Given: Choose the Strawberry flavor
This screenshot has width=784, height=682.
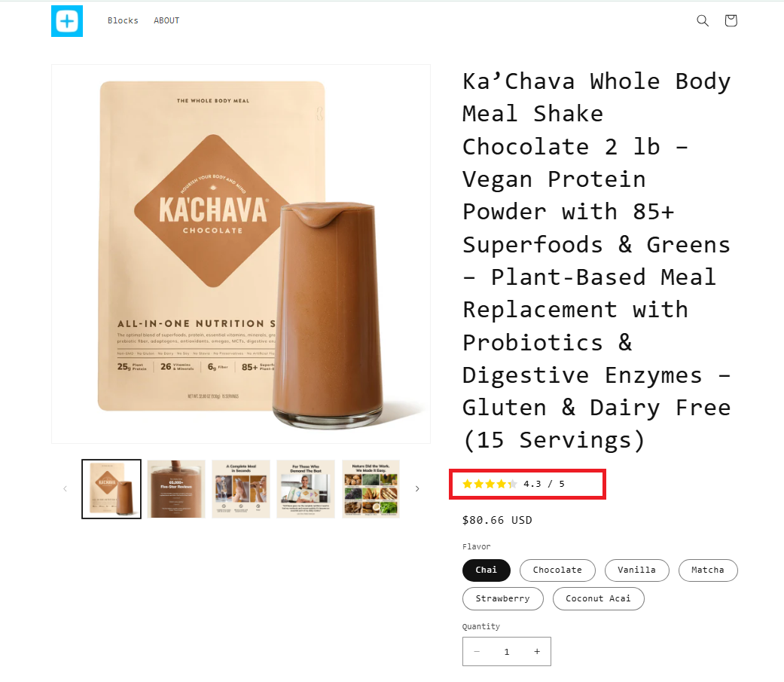Looking at the screenshot, I should pos(502,598).
